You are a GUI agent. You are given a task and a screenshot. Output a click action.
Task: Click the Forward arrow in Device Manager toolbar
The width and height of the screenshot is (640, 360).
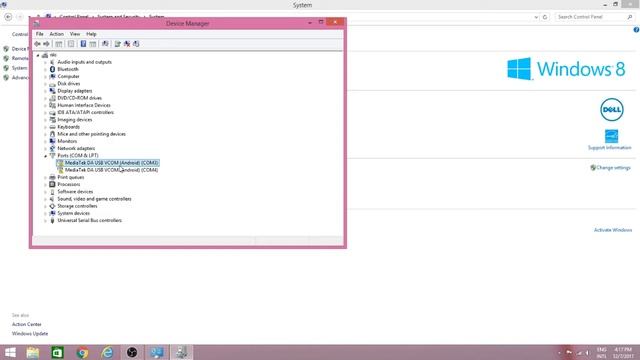[x=47, y=44]
